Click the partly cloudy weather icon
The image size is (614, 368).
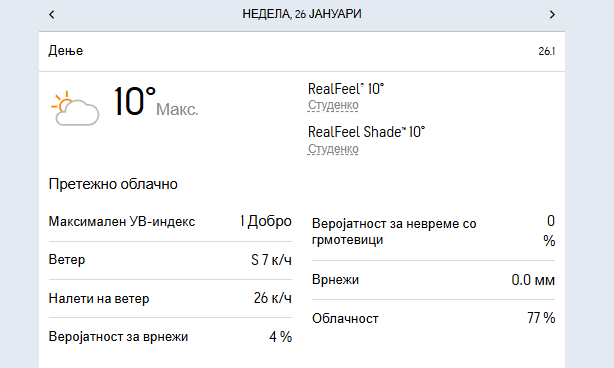(74, 108)
